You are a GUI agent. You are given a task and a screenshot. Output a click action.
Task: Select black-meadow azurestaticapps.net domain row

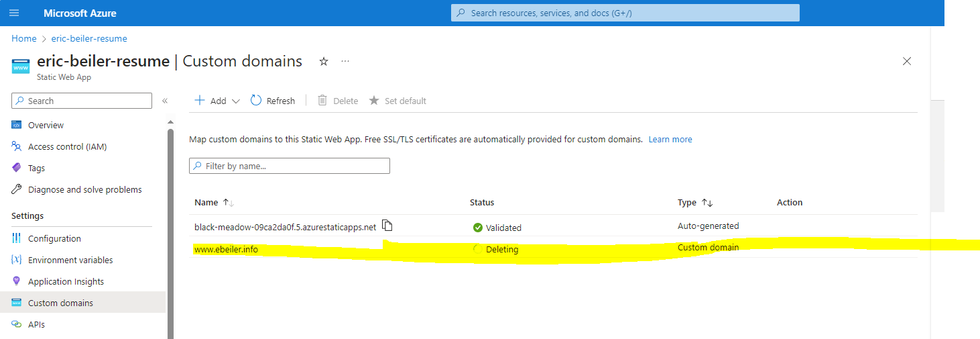(x=286, y=227)
